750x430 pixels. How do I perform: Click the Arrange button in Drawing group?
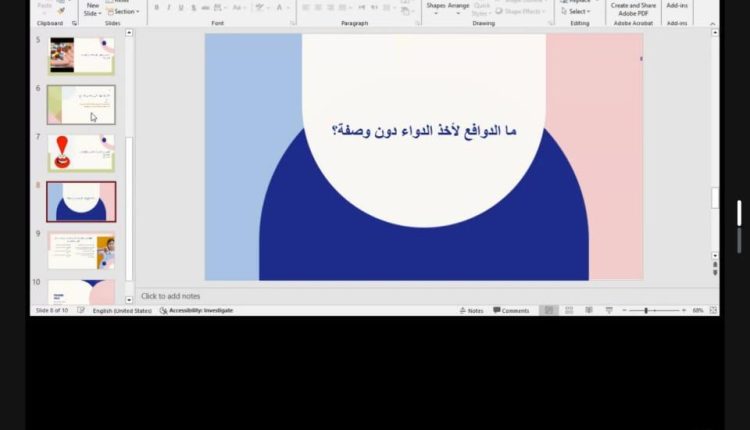pyautogui.click(x=458, y=6)
